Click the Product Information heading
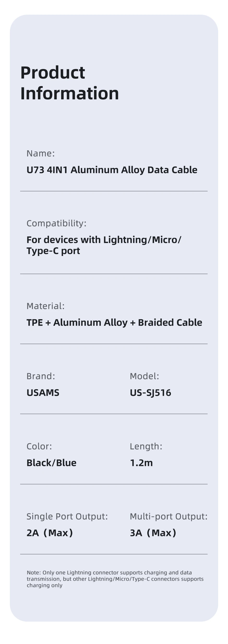Image resolution: width=228 pixels, height=644 pixels. click(x=70, y=83)
